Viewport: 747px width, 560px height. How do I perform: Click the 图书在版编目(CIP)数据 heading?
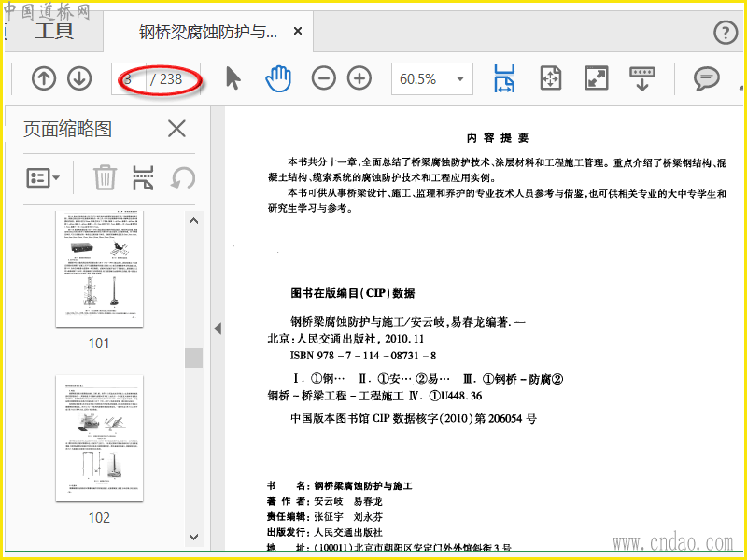point(353,293)
